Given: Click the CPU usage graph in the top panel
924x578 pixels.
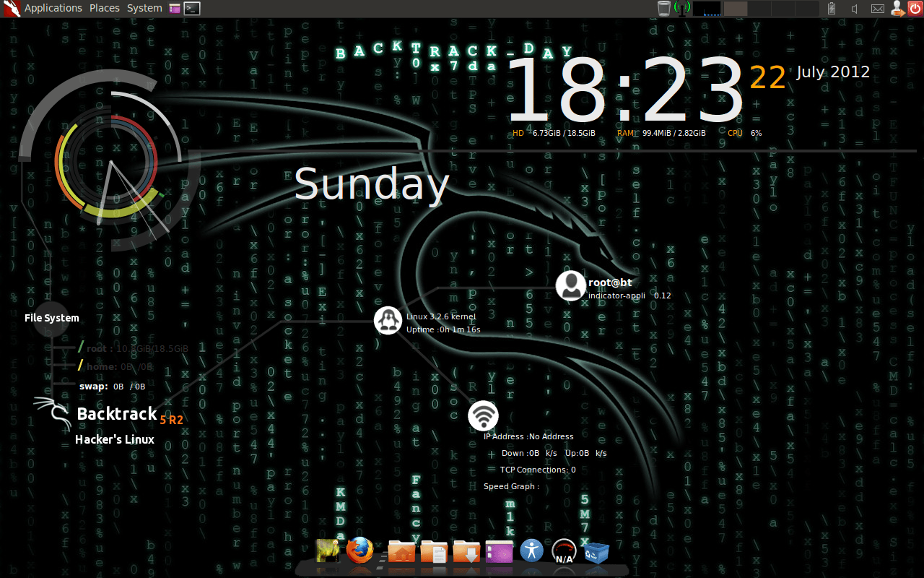Looking at the screenshot, I should pos(707,9).
